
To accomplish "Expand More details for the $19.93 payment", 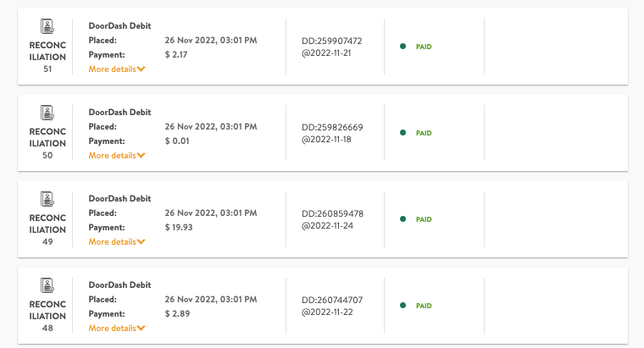I will [117, 242].
